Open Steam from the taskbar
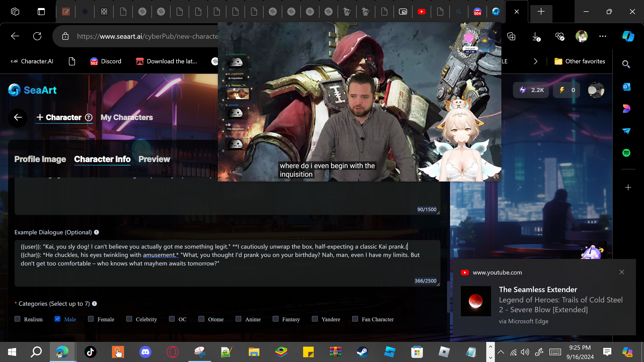Viewport: 644px width, 362px height. 363,352
